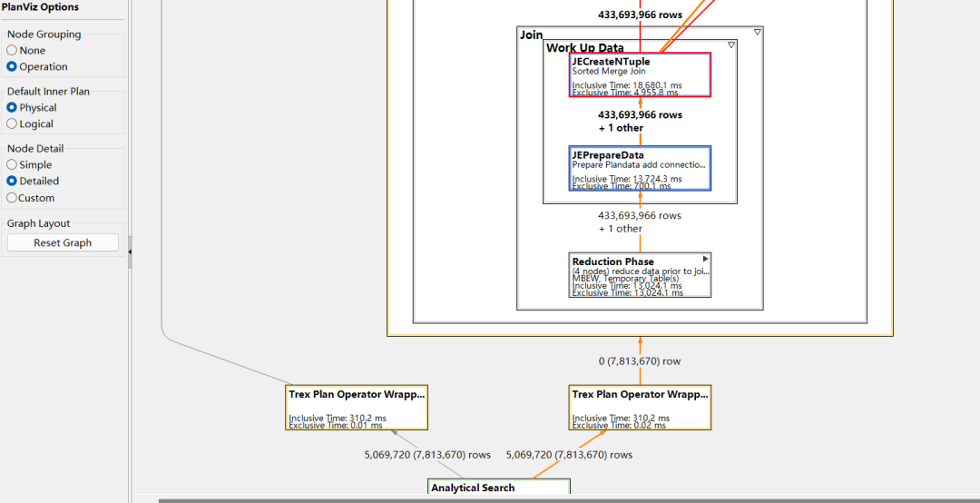Click 'Sorted Merge Join' description text
This screenshot has width=980, height=503.
pos(609,72)
